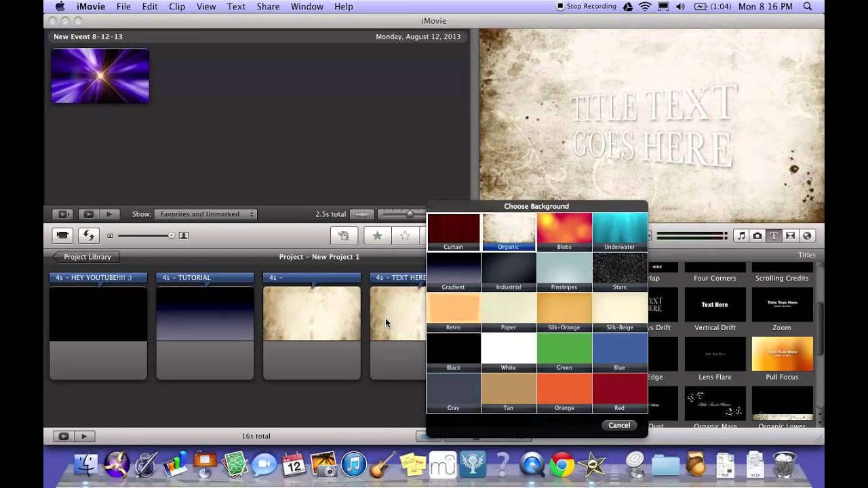The height and width of the screenshot is (488, 868).
Task: Stop Recording from the menu bar
Action: [x=586, y=6]
